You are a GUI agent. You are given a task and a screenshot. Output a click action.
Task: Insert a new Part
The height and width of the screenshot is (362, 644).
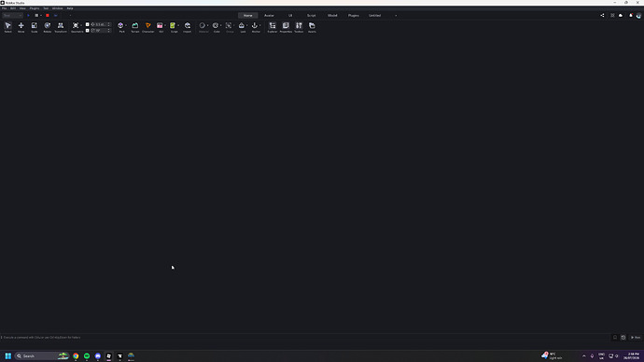(x=120, y=27)
